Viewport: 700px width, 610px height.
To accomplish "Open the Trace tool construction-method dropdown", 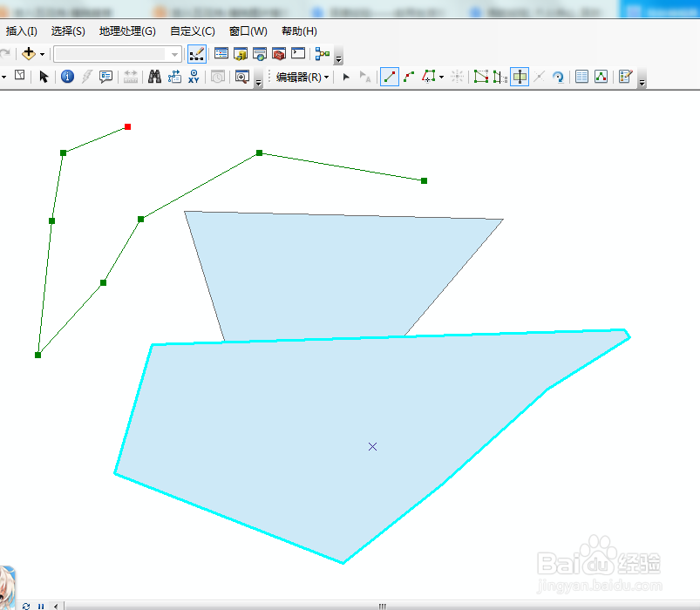I will [441, 78].
